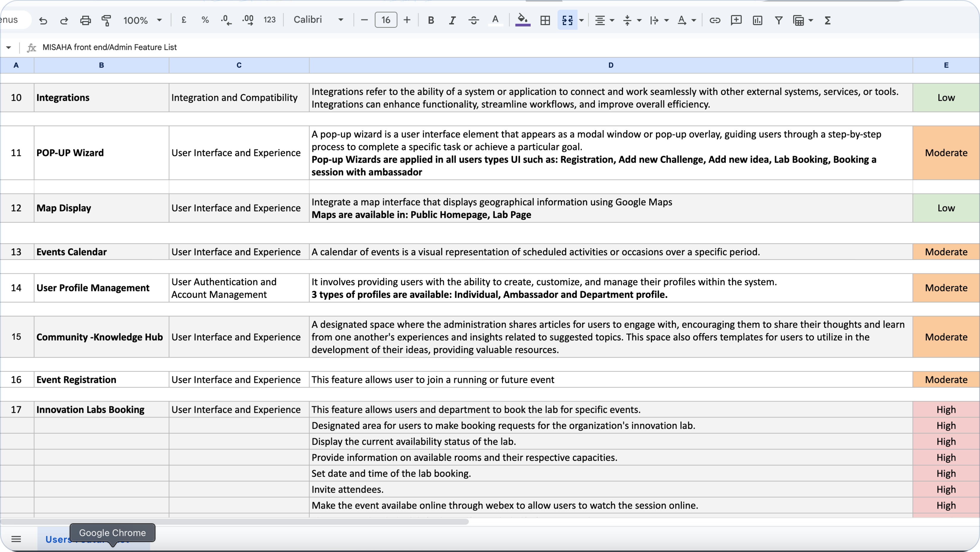Click the print icon
Image resolution: width=980 pixels, height=552 pixels.
click(x=85, y=20)
